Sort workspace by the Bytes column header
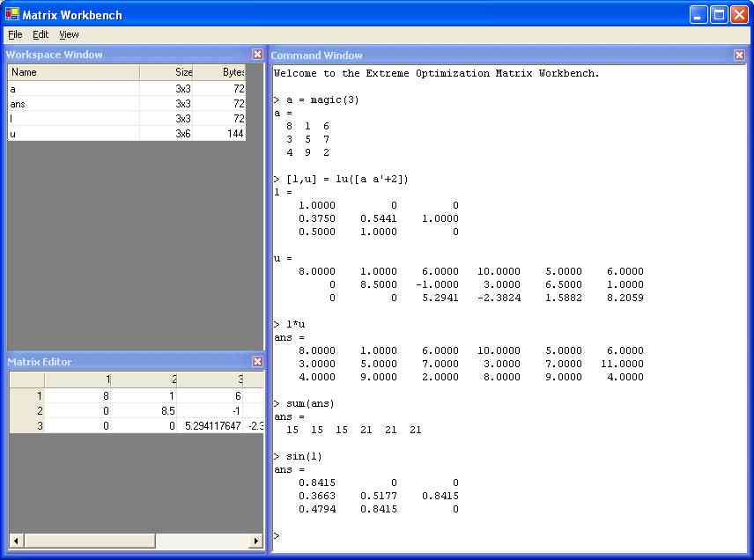Image resolution: width=754 pixels, height=560 pixels. (219, 72)
